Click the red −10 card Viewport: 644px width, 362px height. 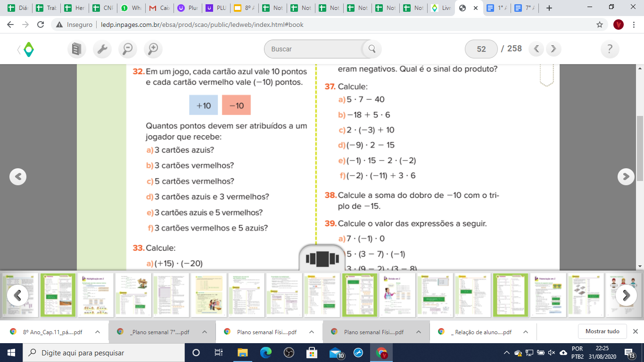[x=236, y=105]
